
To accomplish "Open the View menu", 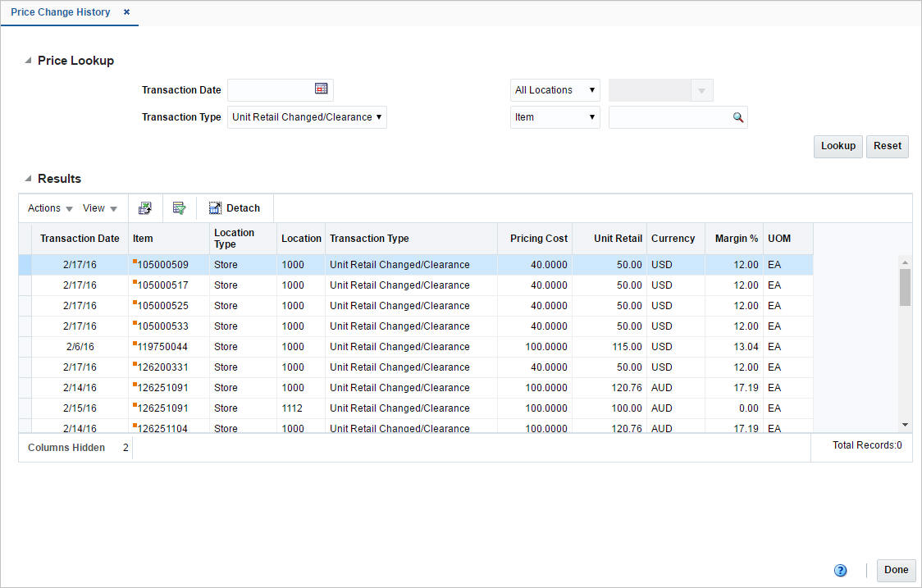I will (x=99, y=208).
